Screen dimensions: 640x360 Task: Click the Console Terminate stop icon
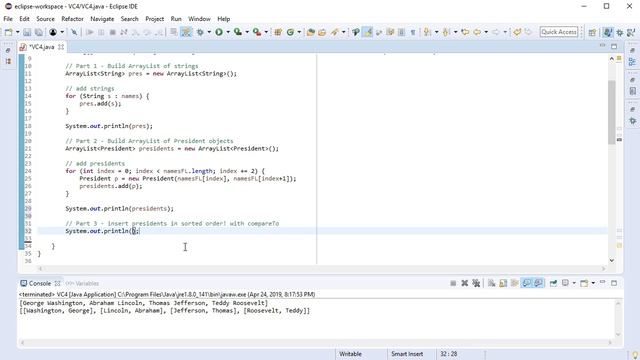[453, 283]
